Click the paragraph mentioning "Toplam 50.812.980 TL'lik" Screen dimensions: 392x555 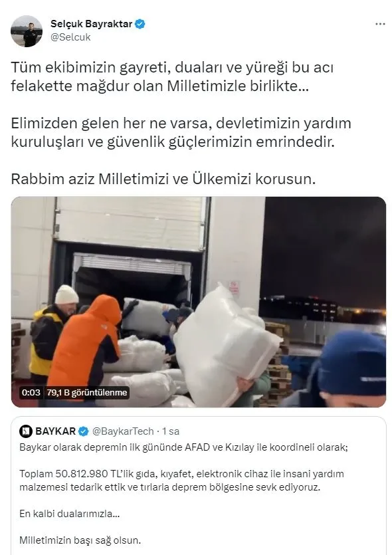pos(181,481)
